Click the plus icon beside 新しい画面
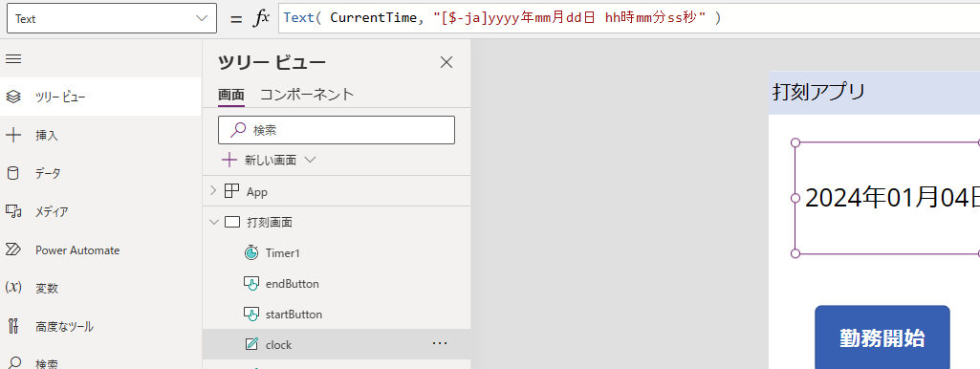The height and width of the screenshot is (369, 980). (229, 160)
